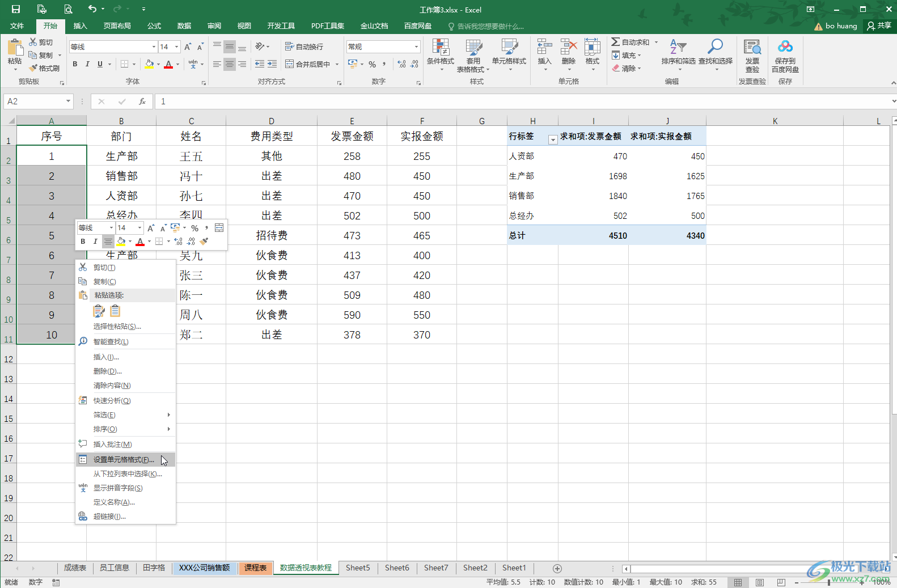Open the Name Box dropdown
Screen dimensions: 897x588
pos(68,101)
